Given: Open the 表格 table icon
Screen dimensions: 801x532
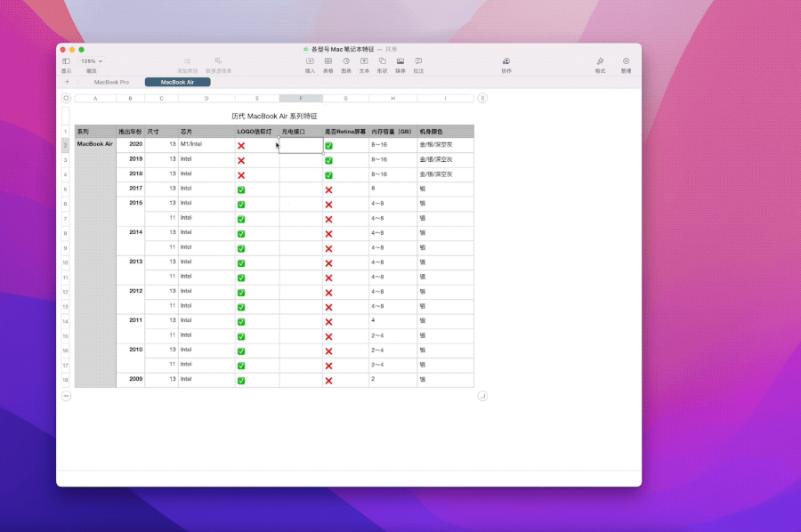Looking at the screenshot, I should point(328,61).
